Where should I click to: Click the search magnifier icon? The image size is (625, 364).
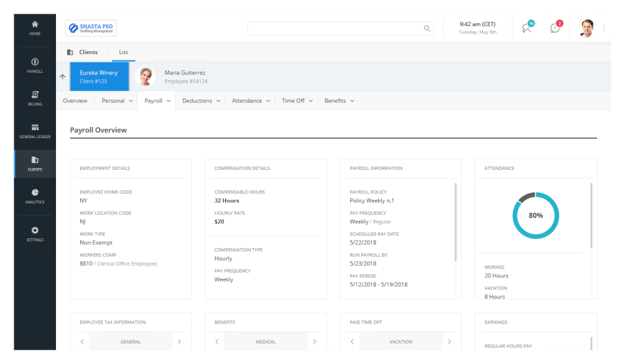pos(427,28)
